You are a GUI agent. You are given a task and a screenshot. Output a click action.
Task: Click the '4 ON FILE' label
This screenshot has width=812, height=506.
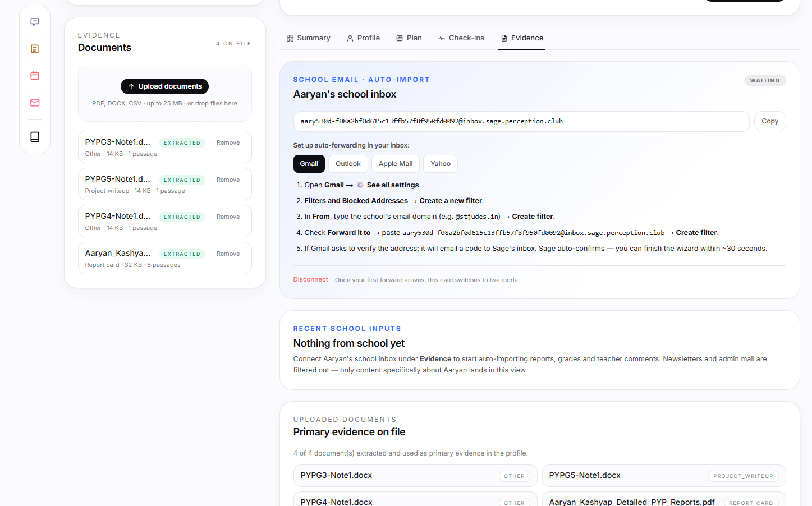233,43
